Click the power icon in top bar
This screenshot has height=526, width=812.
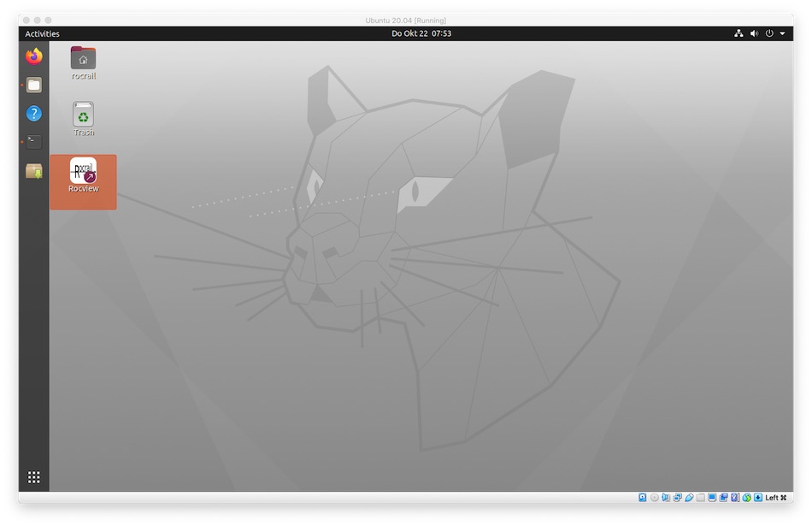pos(769,34)
